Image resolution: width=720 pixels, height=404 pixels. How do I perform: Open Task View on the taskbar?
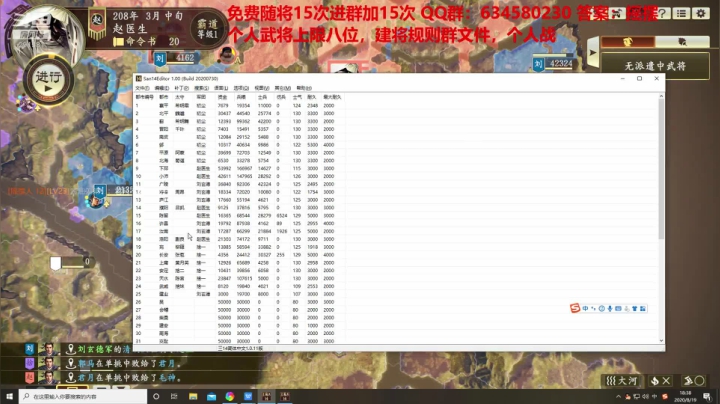click(x=174, y=396)
